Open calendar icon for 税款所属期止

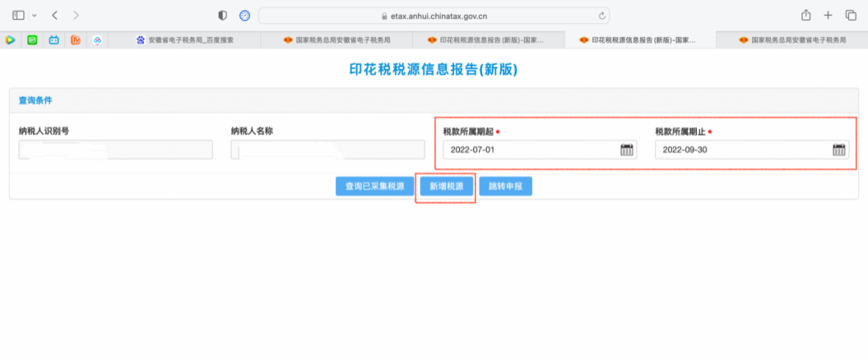pos(839,150)
